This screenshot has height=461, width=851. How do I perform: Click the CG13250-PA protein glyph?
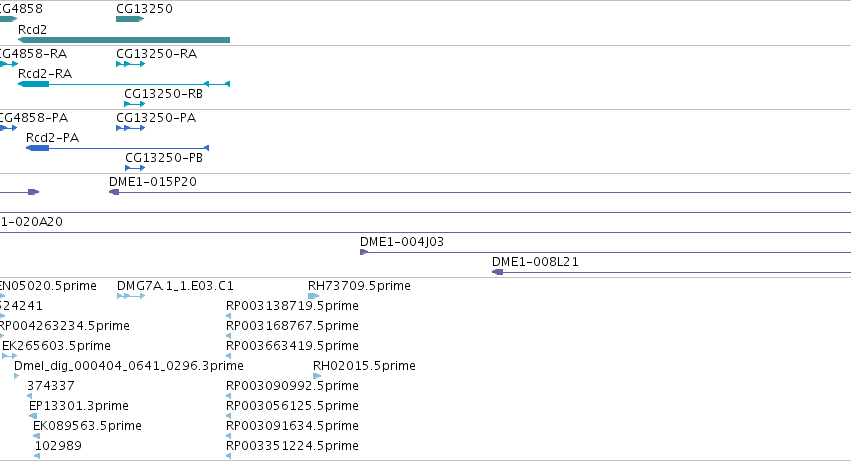(131, 128)
